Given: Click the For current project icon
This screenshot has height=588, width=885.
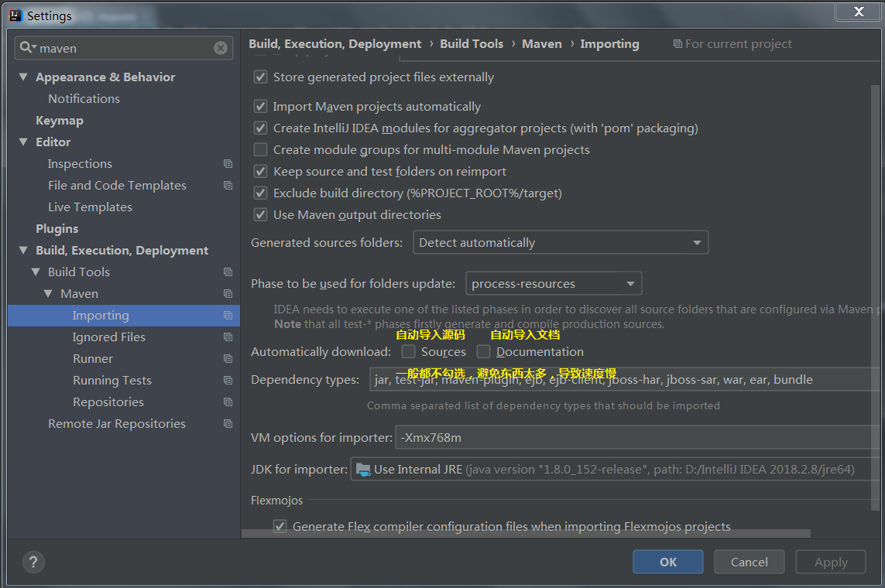Looking at the screenshot, I should click(x=677, y=44).
